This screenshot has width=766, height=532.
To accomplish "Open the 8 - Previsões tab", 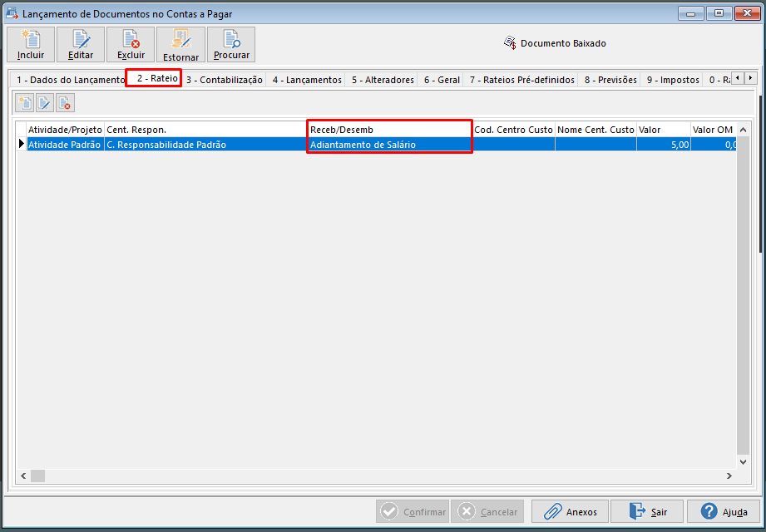I will click(610, 80).
